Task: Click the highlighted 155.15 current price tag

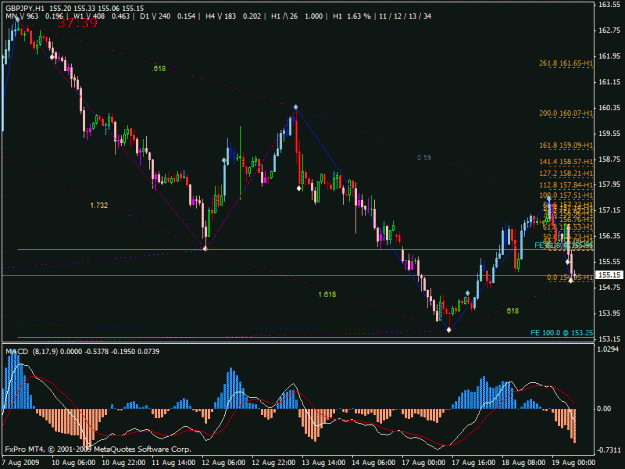Action: 609,275
